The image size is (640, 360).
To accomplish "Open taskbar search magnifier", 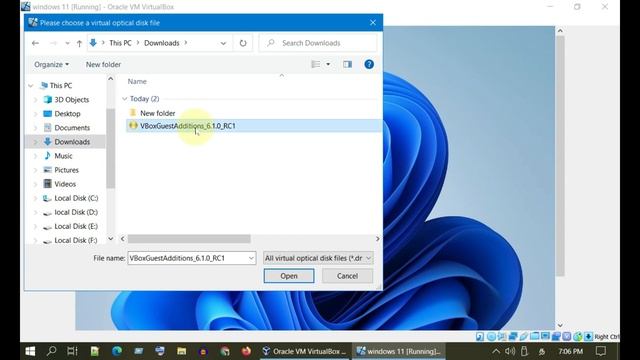I will 51,351.
